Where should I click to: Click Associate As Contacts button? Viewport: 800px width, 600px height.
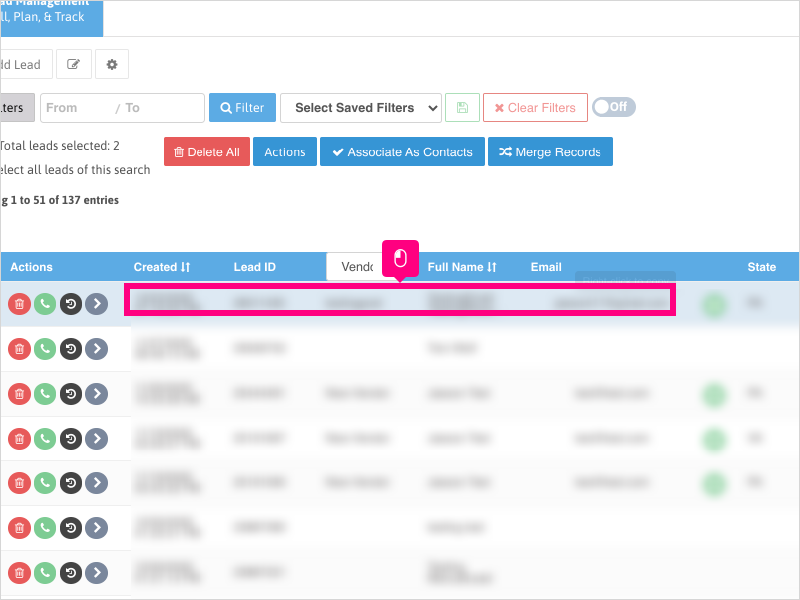pos(402,152)
